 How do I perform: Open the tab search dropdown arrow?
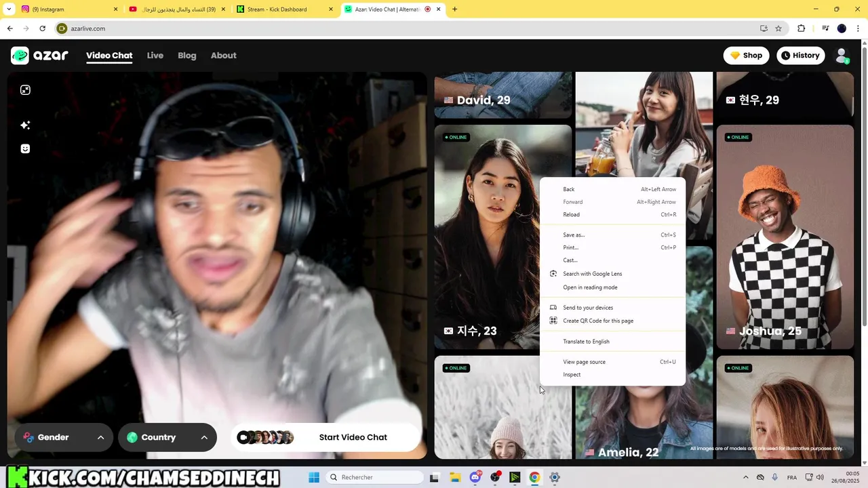point(9,9)
